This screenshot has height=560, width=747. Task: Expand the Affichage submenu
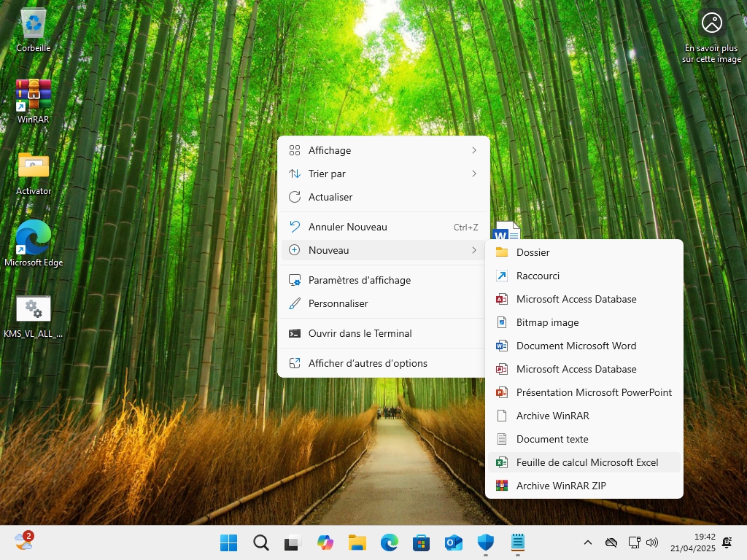tap(383, 150)
